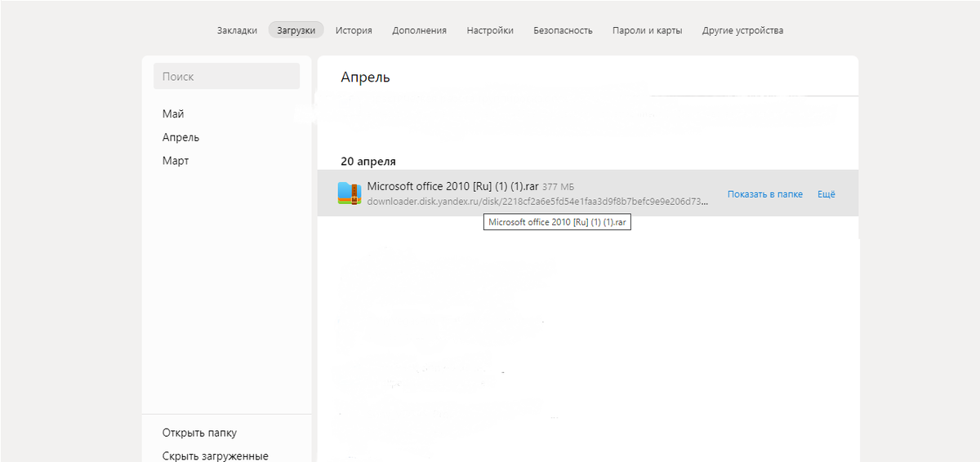This screenshot has height=462, width=980.
Task: Open the Дополнения tab
Action: pyautogui.click(x=419, y=30)
